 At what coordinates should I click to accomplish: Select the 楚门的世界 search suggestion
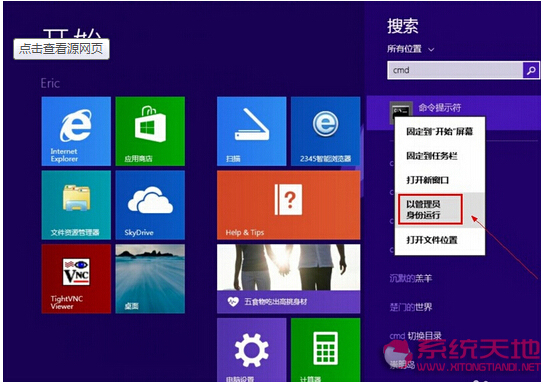411,307
